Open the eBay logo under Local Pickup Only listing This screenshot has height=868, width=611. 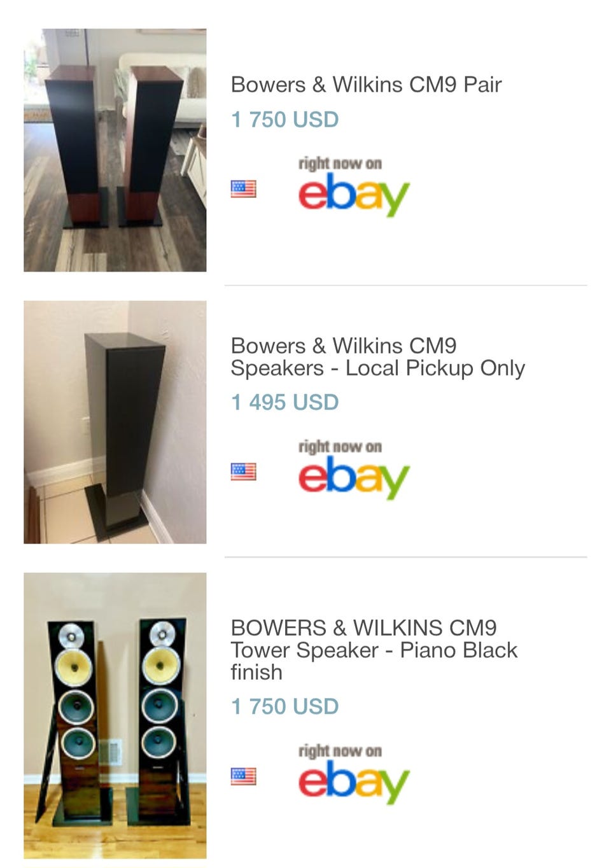click(354, 477)
